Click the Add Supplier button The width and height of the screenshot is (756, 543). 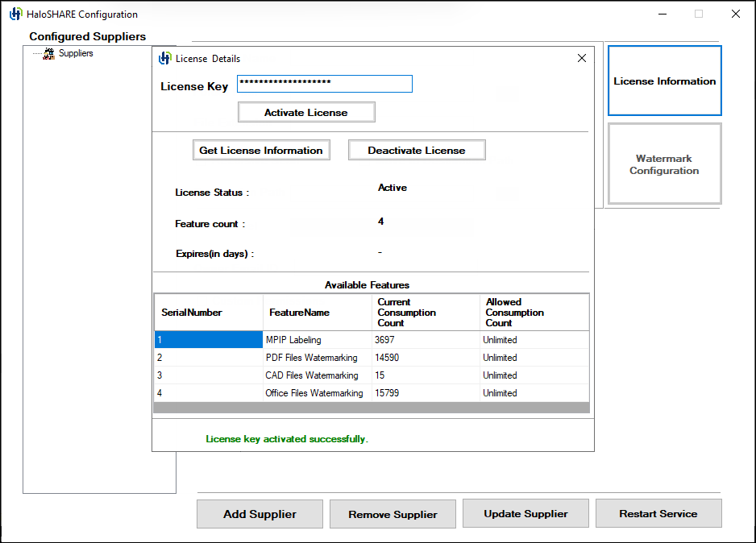click(260, 513)
